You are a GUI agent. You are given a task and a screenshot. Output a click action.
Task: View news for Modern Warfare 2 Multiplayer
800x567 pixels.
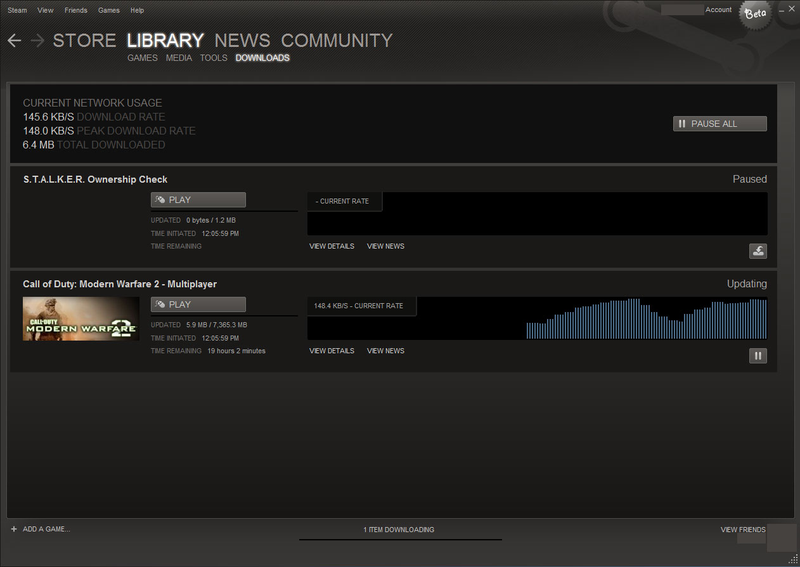pyautogui.click(x=385, y=351)
